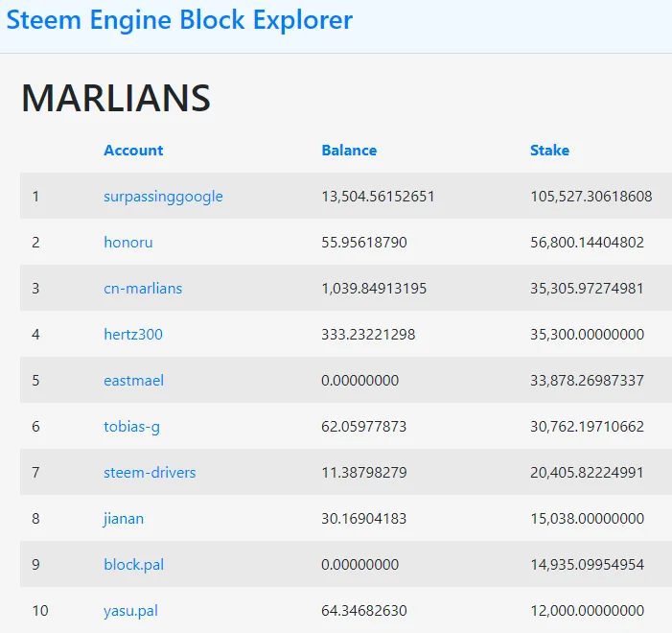
Task: Select rank number 5 in eastmael row
Action: (x=35, y=381)
